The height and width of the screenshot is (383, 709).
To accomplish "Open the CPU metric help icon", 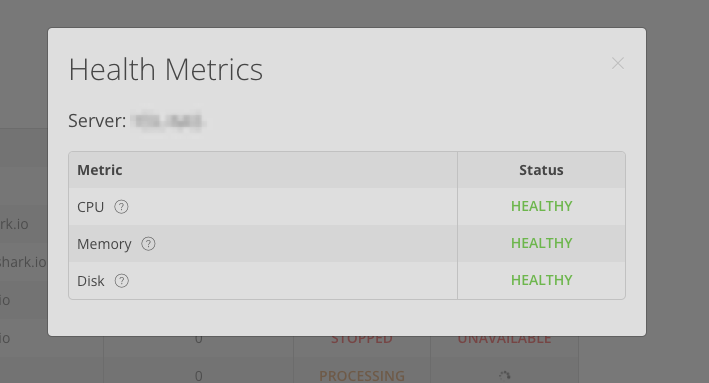I will pyautogui.click(x=121, y=207).
